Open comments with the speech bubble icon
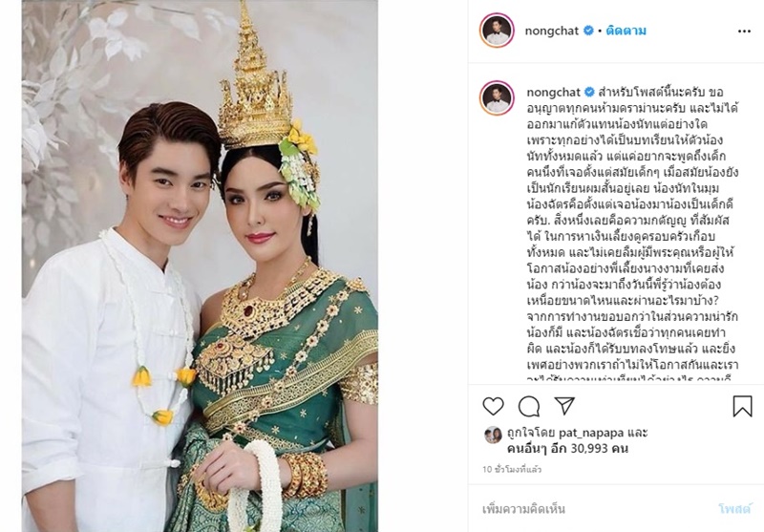Screen dimensions: 764x532 529,406
